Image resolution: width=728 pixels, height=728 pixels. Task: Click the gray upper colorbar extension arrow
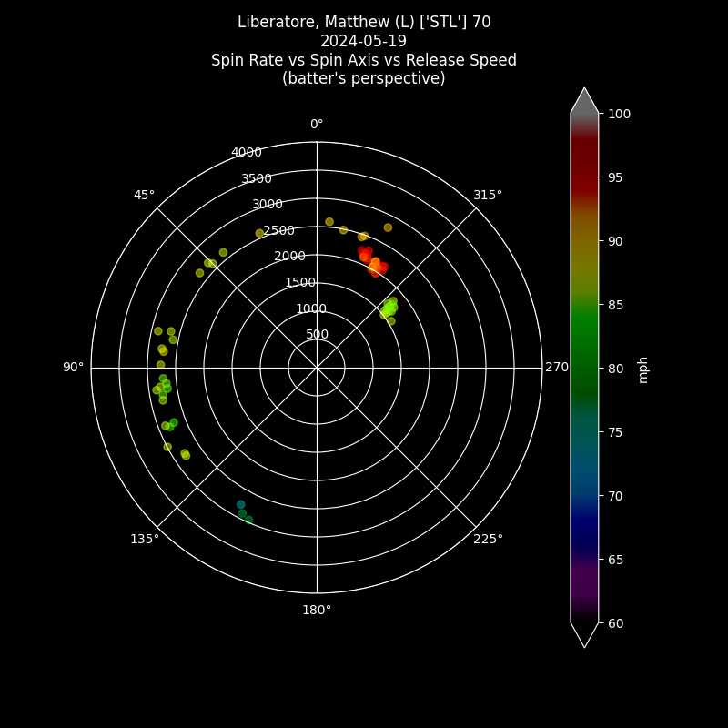tap(584, 101)
